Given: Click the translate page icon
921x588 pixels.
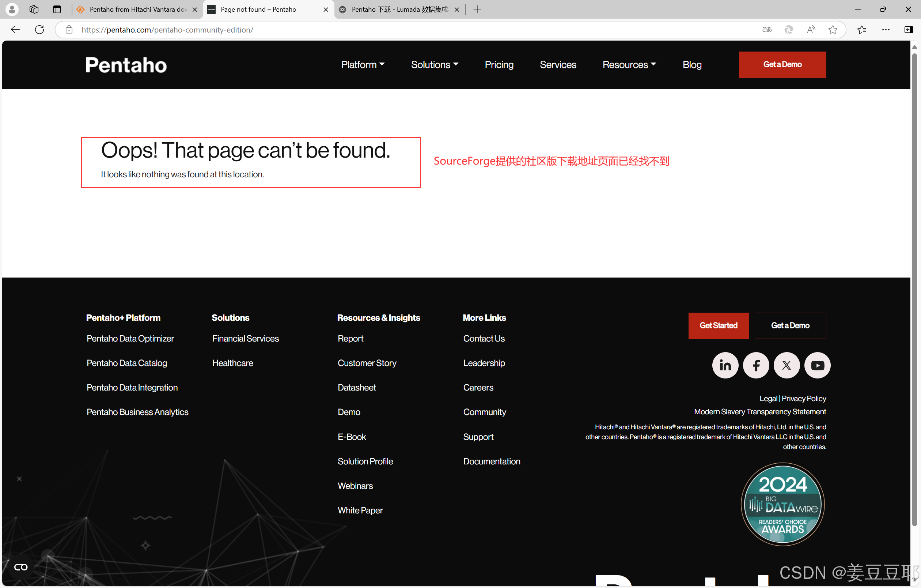Looking at the screenshot, I should click(766, 30).
